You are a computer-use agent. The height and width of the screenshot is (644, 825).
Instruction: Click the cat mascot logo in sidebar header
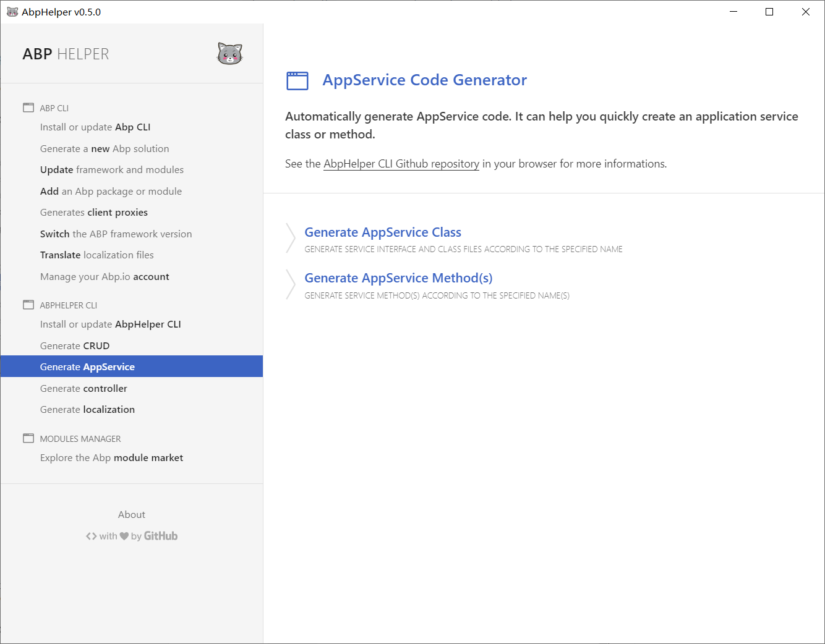coord(229,54)
